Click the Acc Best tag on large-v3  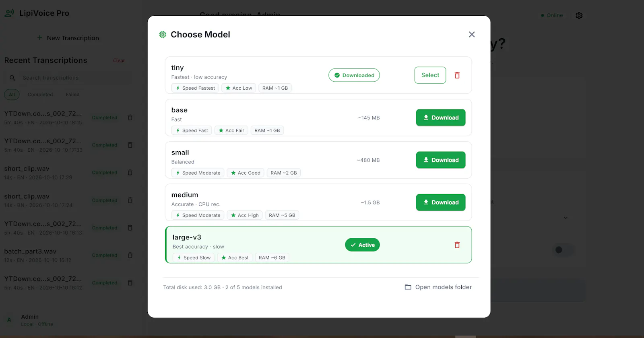[x=235, y=258]
